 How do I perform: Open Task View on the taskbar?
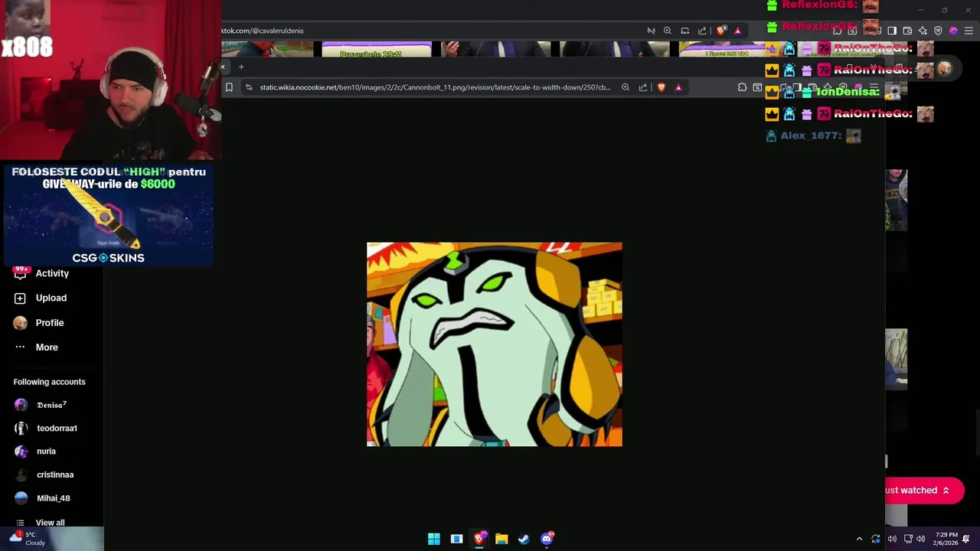click(x=456, y=539)
